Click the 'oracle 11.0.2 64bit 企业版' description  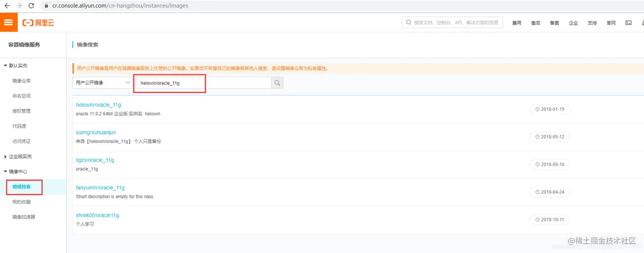[x=118, y=114]
